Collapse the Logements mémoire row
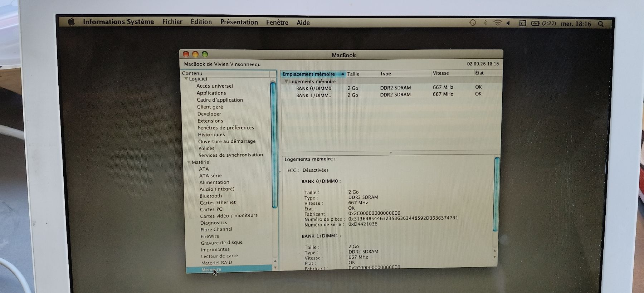 pyautogui.click(x=286, y=82)
